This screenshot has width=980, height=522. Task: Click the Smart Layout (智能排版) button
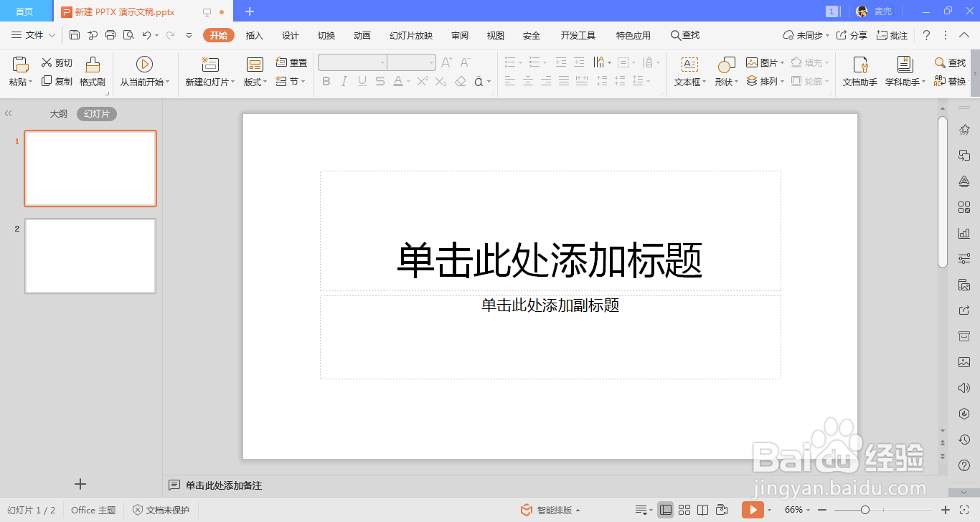click(x=550, y=510)
